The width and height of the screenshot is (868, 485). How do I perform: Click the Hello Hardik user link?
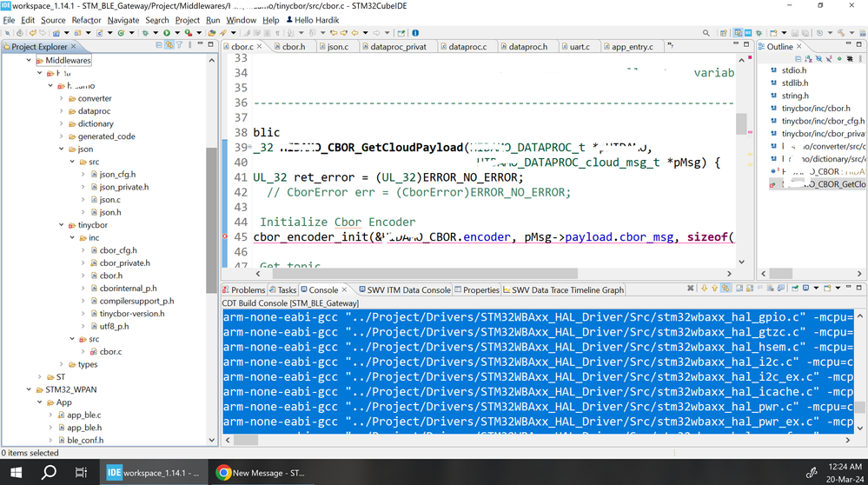(x=312, y=20)
